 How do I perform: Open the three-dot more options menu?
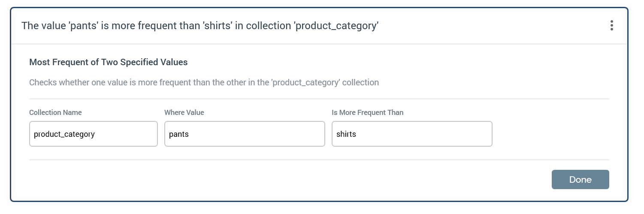click(x=611, y=26)
